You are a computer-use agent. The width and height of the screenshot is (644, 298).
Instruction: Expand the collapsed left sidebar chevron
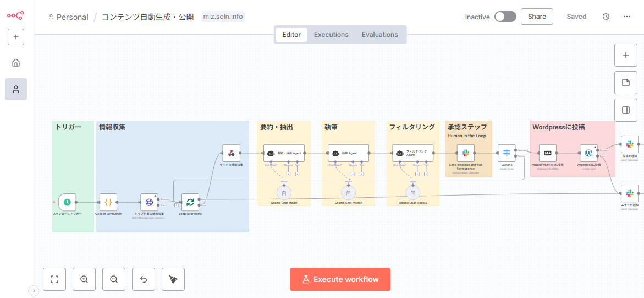click(34, 290)
